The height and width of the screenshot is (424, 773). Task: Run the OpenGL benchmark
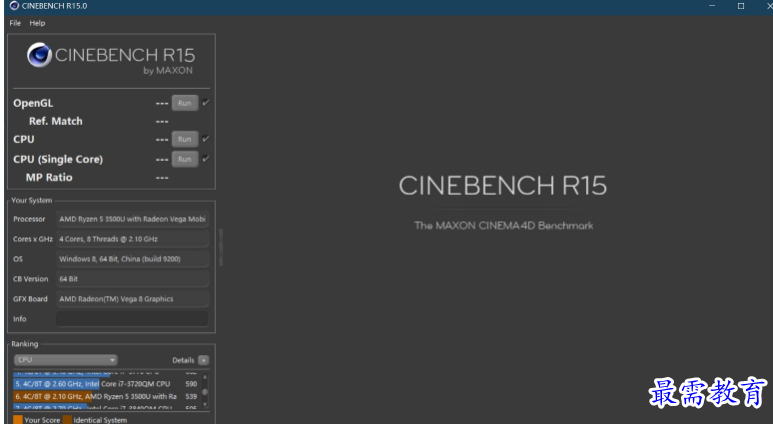(185, 103)
